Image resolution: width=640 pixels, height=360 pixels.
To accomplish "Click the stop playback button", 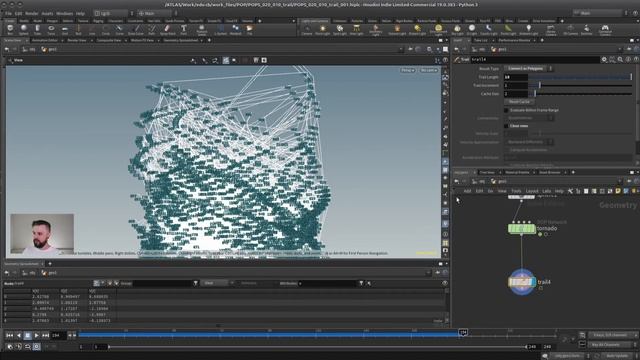I will [x=27, y=335].
